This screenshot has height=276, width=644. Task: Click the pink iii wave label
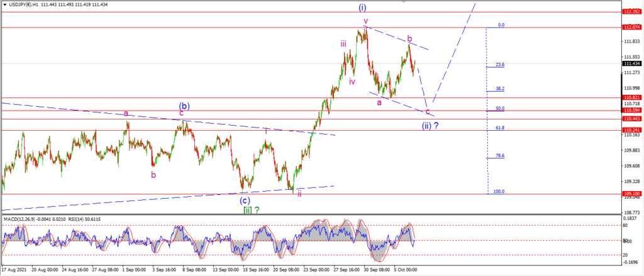343,43
